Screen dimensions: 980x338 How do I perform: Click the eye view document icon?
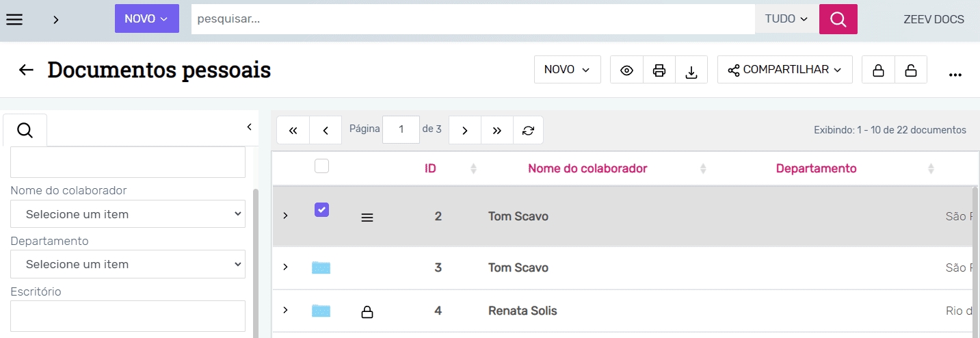tap(626, 70)
